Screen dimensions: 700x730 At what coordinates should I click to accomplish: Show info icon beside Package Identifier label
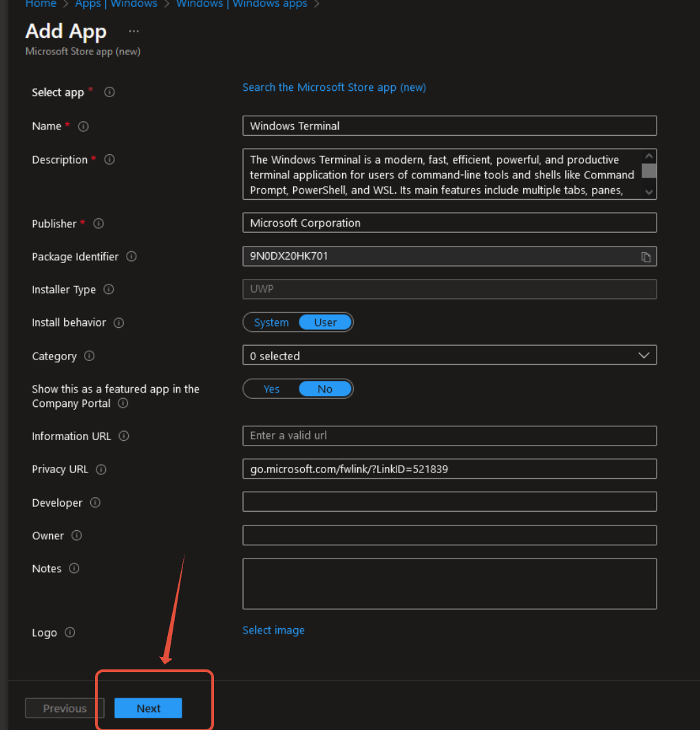[x=131, y=256]
